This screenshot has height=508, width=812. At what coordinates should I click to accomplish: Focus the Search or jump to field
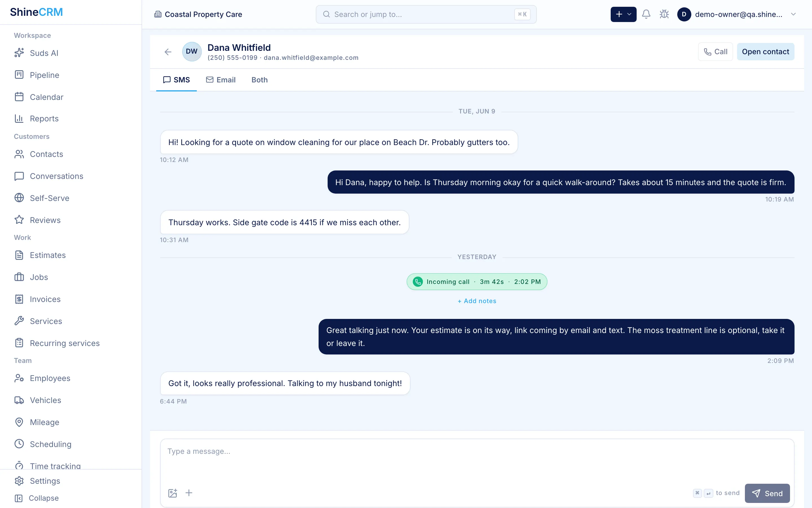click(426, 14)
